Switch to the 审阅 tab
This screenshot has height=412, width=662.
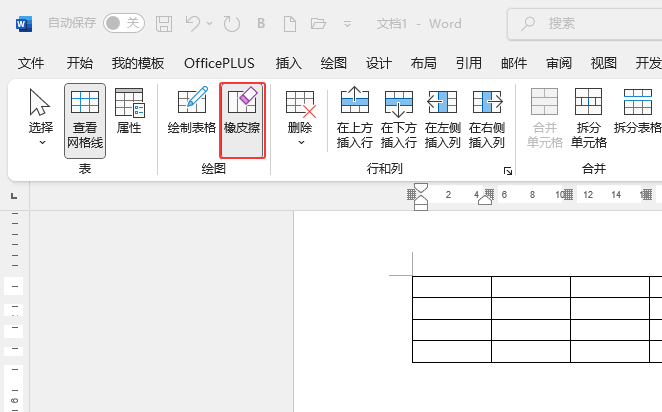coord(559,63)
